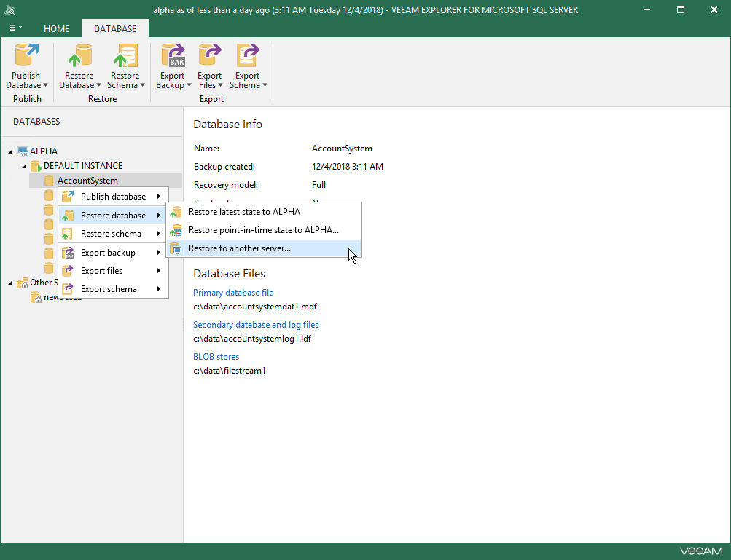Open the main application menu button
The image size is (731, 560).
(15, 28)
